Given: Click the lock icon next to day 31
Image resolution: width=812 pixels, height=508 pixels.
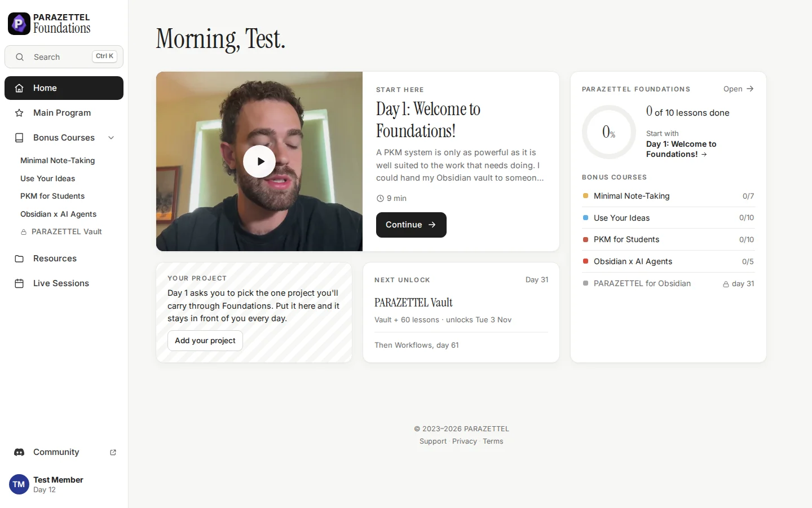Looking at the screenshot, I should click(x=726, y=284).
